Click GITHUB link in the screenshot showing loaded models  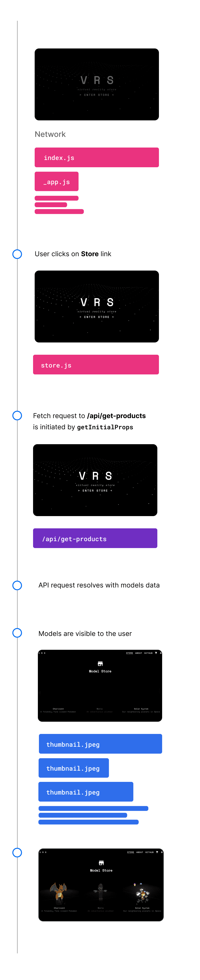pos(149,852)
